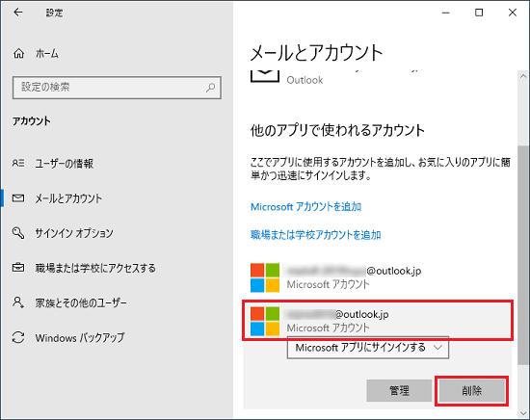Click the Outlook account label
Viewport: 530px width, 420px height.
click(x=305, y=80)
